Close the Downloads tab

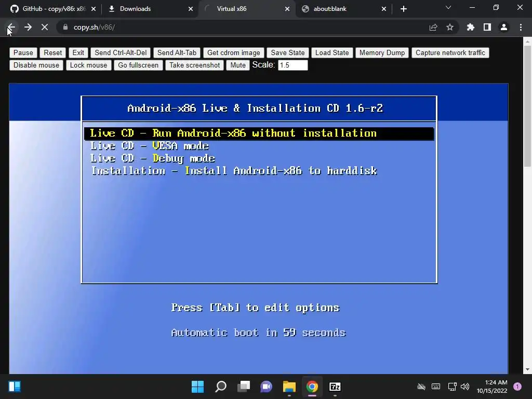(191, 9)
